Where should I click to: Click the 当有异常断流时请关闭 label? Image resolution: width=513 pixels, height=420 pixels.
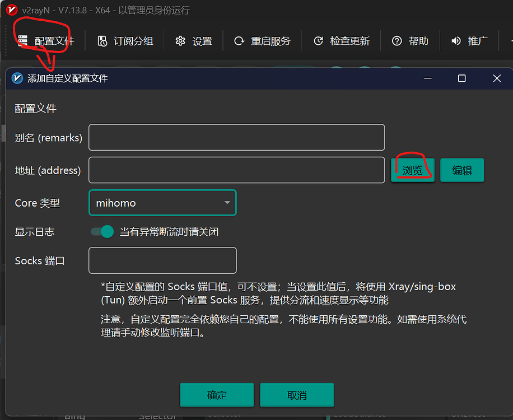[169, 232]
